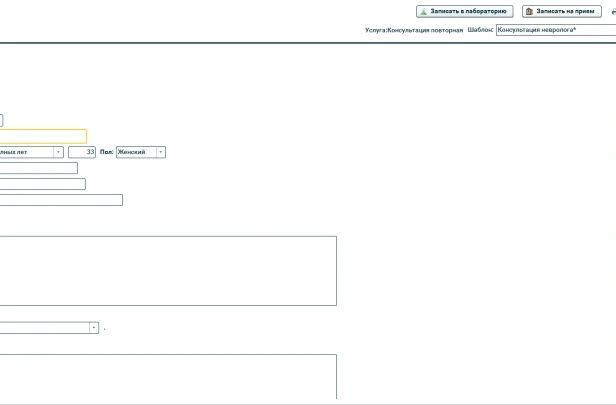Viewport: 616px width, 405px height.
Task: Click the clipboard icon on the appointment button
Action: (x=529, y=11)
